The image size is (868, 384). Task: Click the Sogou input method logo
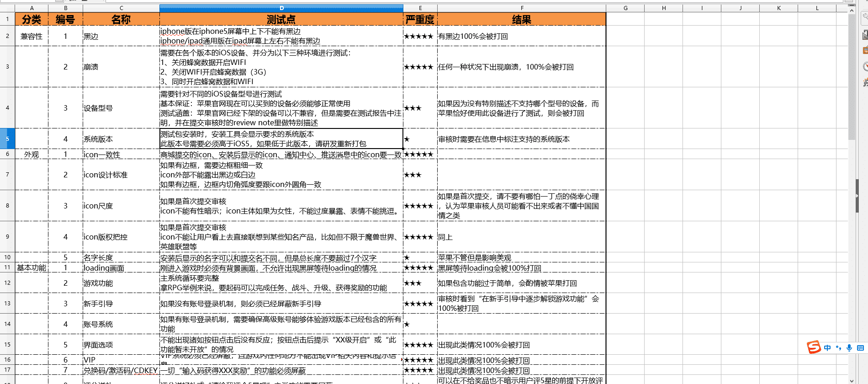[x=814, y=347]
